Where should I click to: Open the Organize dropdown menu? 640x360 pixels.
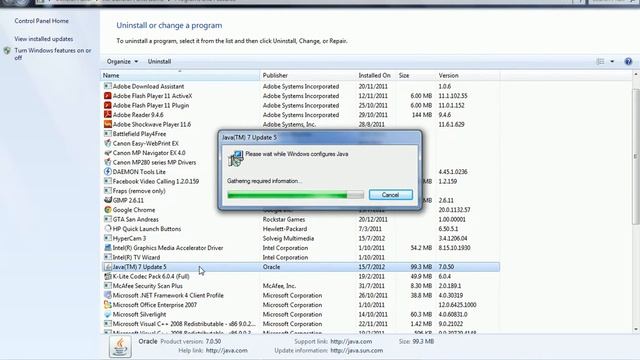(x=122, y=62)
